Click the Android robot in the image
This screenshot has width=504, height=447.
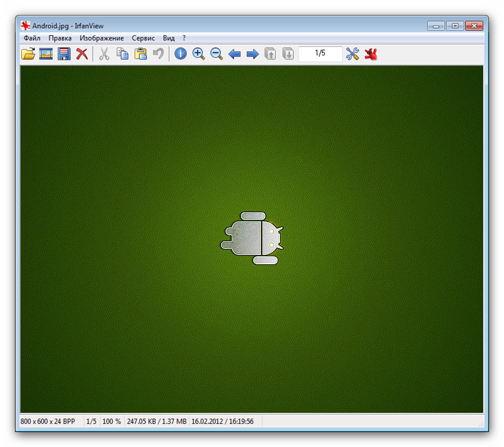[x=252, y=237]
